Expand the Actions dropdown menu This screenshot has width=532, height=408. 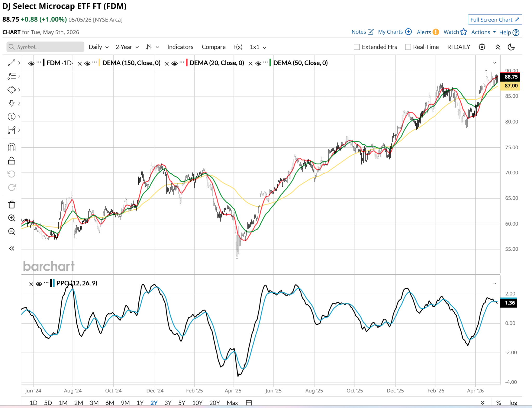pyautogui.click(x=483, y=32)
